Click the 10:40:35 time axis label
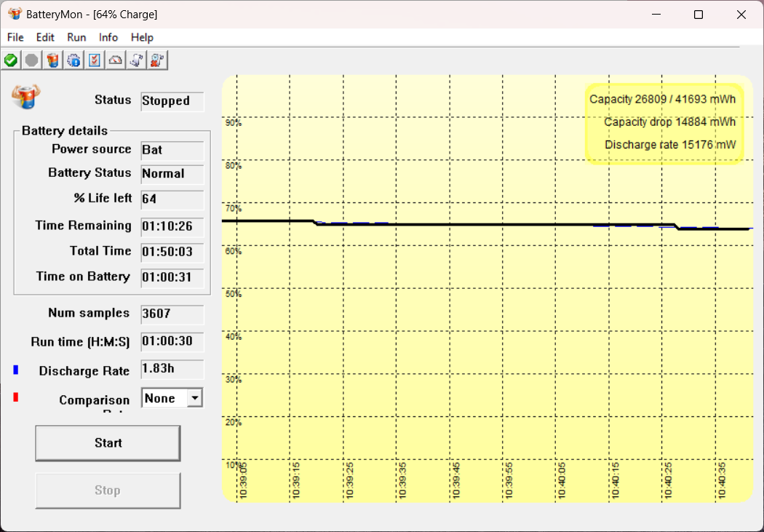The height and width of the screenshot is (532, 764). point(722,480)
